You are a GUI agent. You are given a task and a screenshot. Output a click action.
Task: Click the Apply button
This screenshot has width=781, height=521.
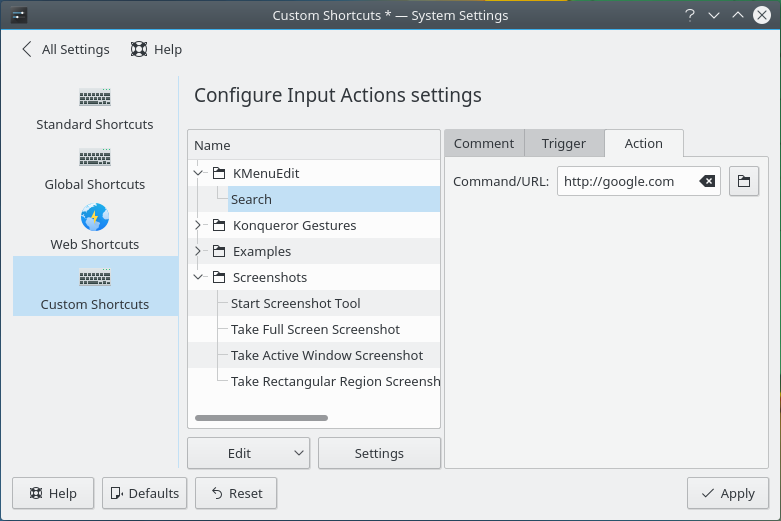[x=727, y=493]
